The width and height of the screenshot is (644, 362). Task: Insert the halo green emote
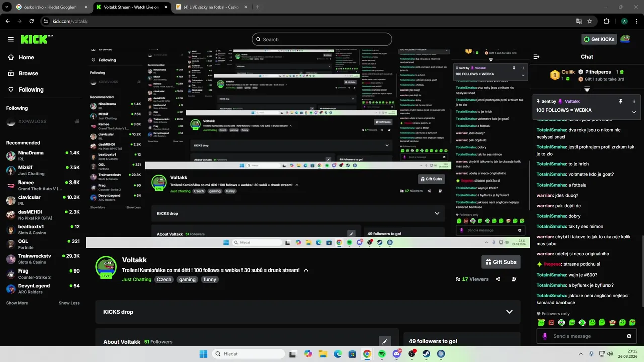tap(541, 322)
